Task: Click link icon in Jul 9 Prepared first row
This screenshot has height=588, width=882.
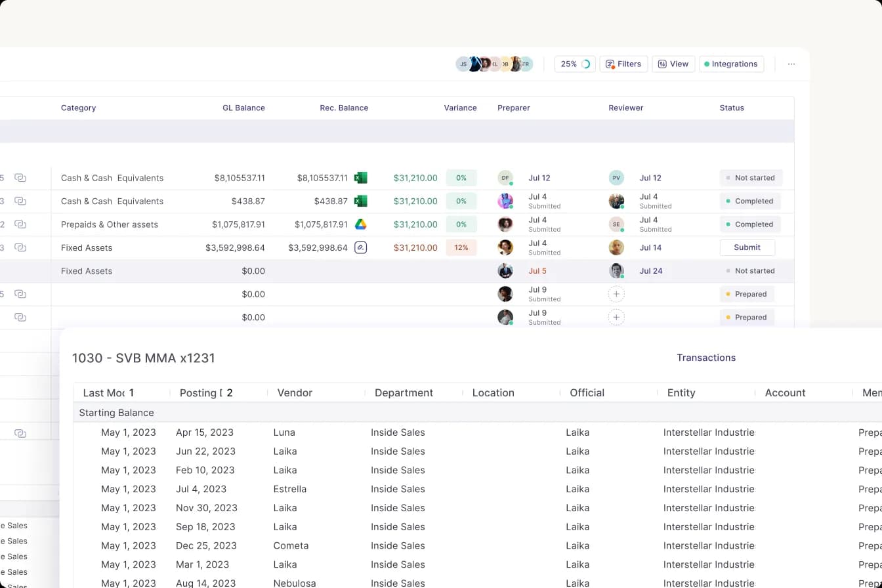Action: point(20,294)
